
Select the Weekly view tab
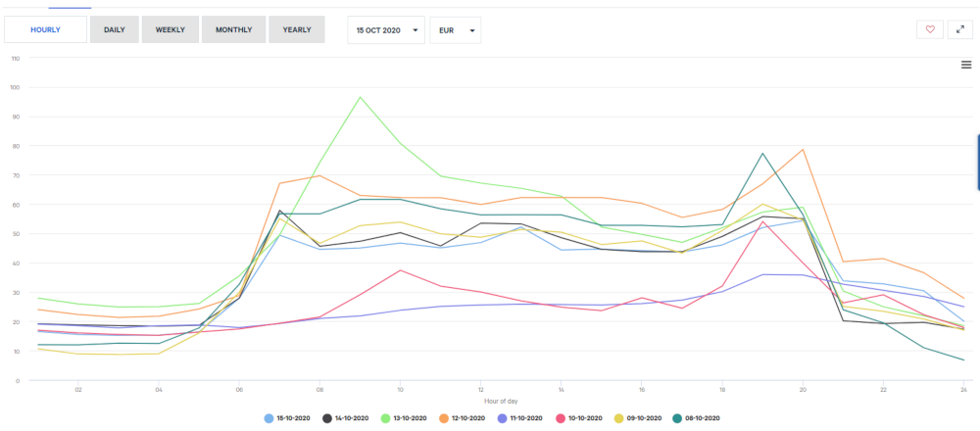170,29
